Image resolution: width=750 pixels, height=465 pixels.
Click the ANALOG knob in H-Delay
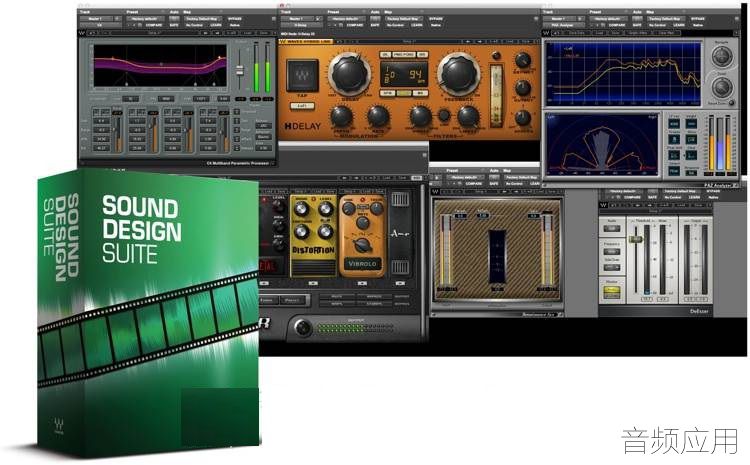523,118
